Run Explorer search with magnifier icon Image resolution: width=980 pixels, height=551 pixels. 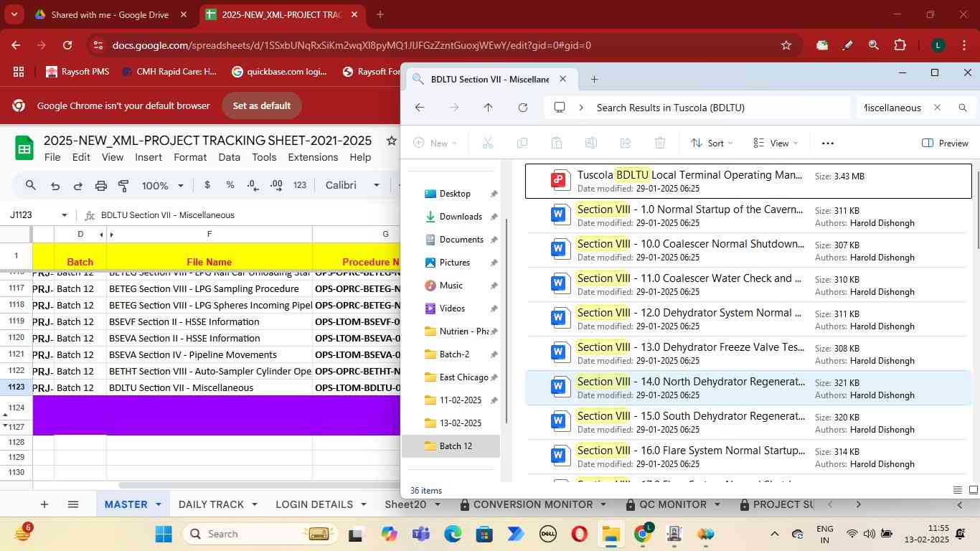point(963,108)
